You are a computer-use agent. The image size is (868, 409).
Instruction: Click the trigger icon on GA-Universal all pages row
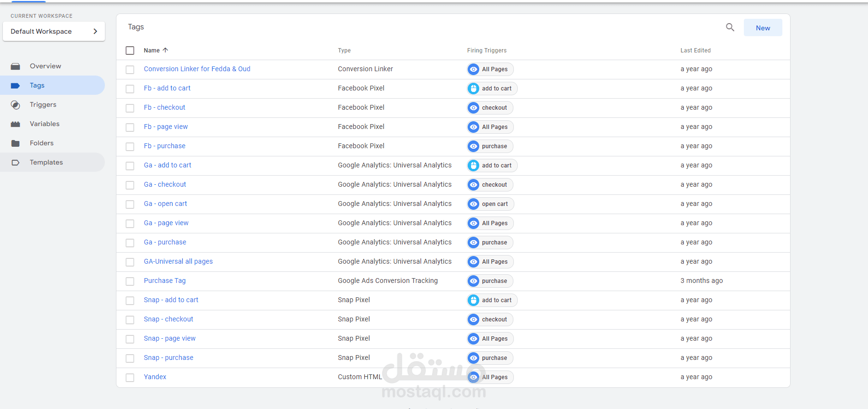pos(473,262)
